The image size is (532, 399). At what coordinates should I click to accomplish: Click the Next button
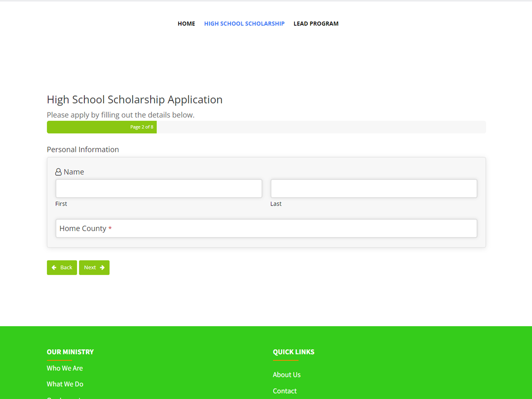click(94, 267)
